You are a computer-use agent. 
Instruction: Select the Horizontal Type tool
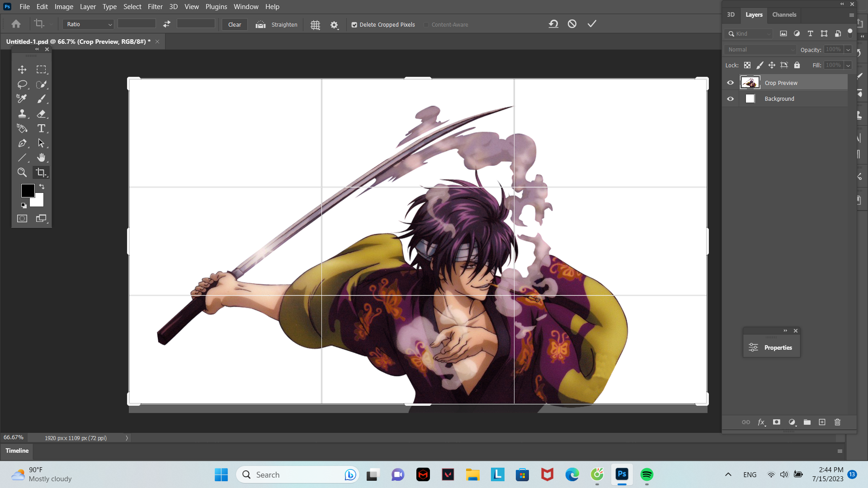click(41, 128)
